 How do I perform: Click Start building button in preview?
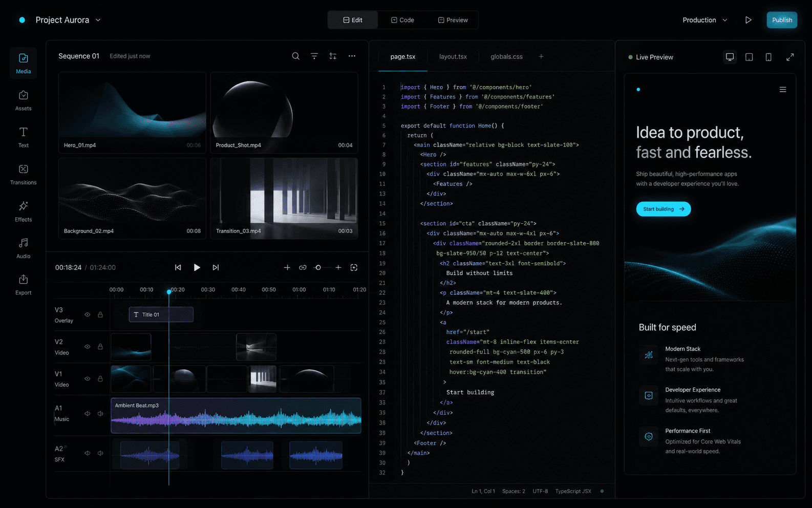664,209
